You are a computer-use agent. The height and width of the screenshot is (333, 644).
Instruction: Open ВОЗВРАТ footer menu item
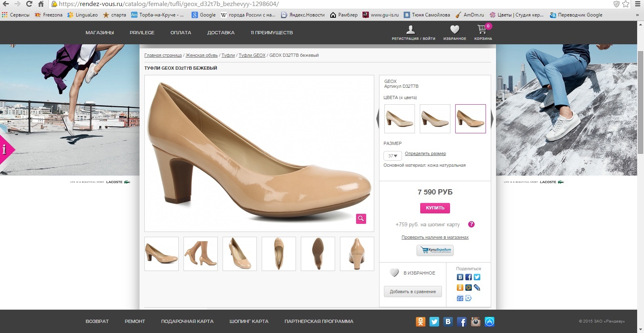97,321
